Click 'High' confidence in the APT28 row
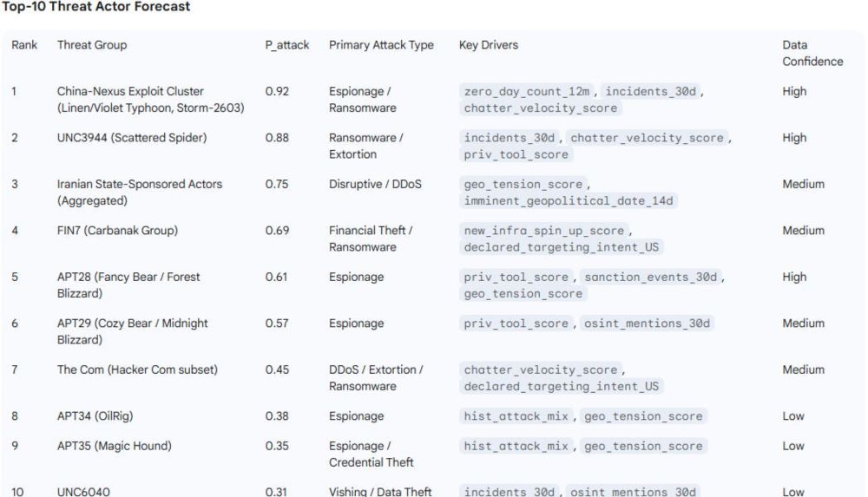The width and height of the screenshot is (868, 497). coord(794,278)
